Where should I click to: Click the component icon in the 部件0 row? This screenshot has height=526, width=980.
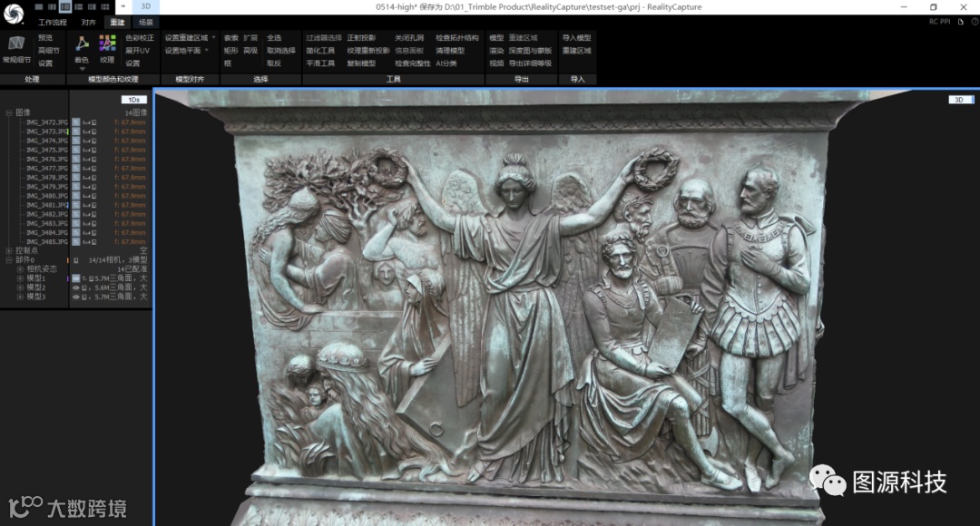[x=76, y=260]
